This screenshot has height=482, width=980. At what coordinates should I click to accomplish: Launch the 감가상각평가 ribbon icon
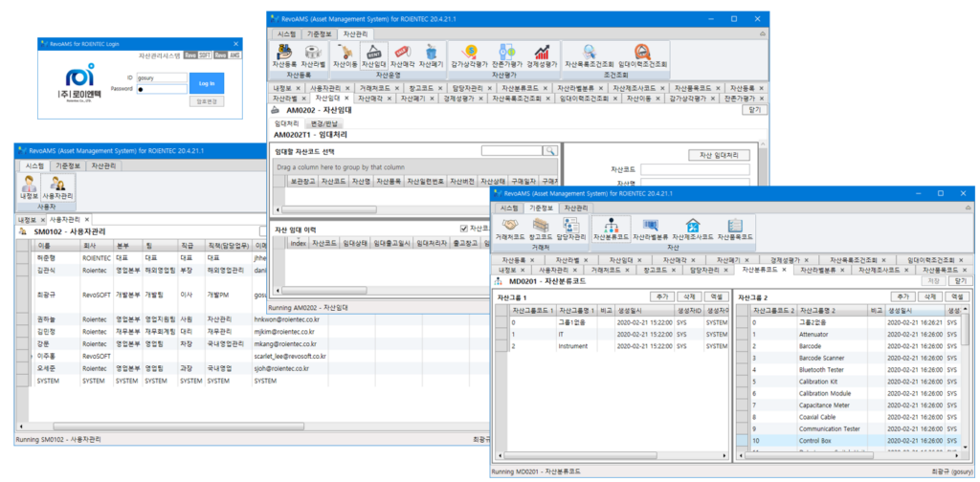(470, 55)
